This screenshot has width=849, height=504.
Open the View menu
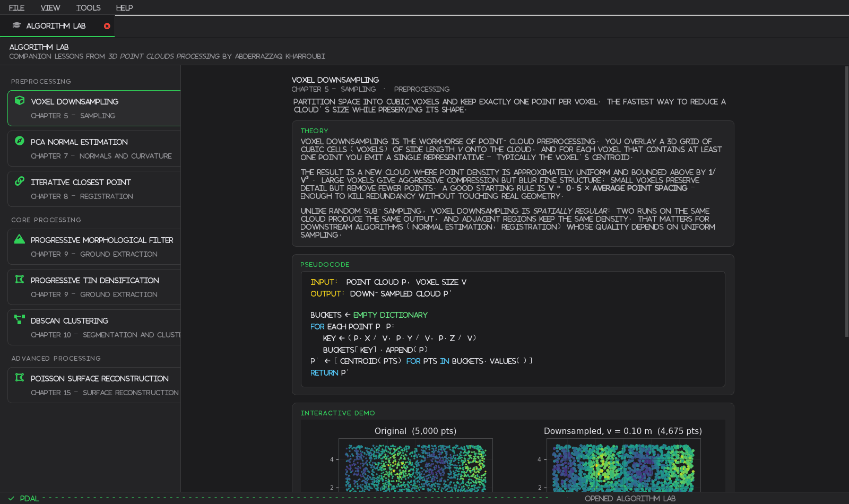point(50,8)
